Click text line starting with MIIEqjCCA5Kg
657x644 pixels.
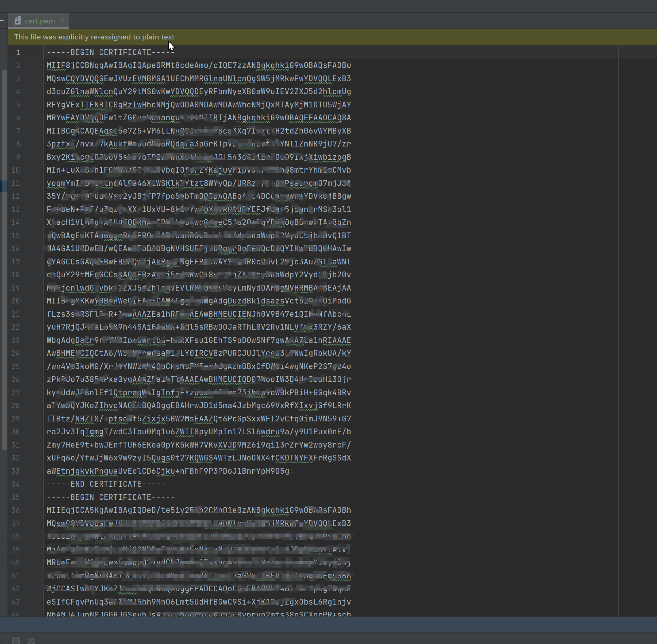click(x=199, y=510)
